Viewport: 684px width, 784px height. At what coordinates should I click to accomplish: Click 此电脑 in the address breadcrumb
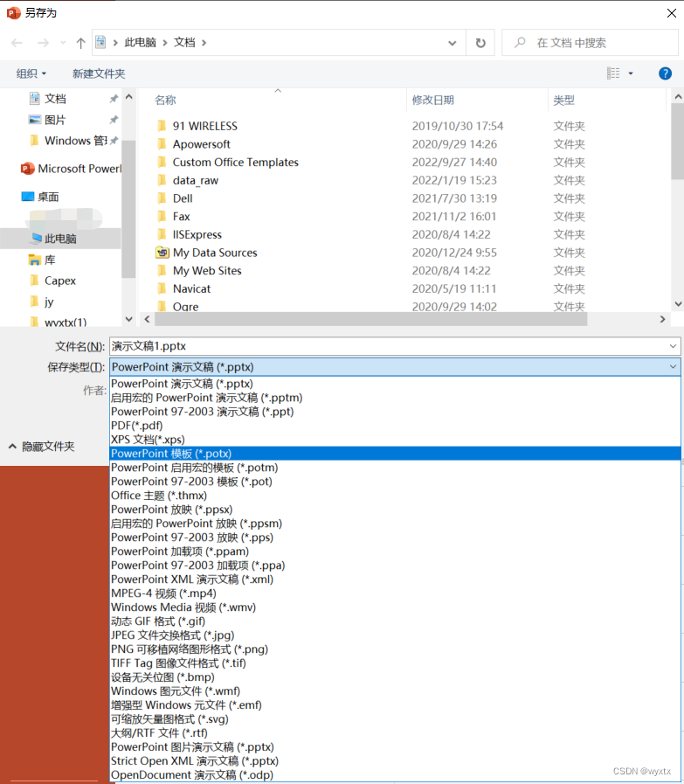(x=141, y=43)
